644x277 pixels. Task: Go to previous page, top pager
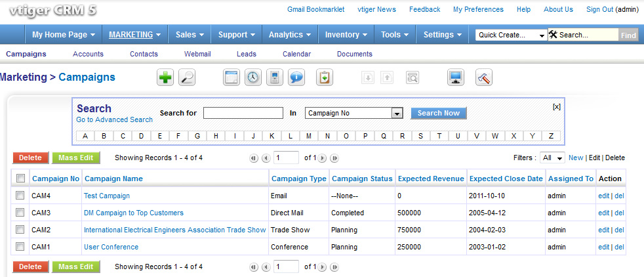point(266,158)
